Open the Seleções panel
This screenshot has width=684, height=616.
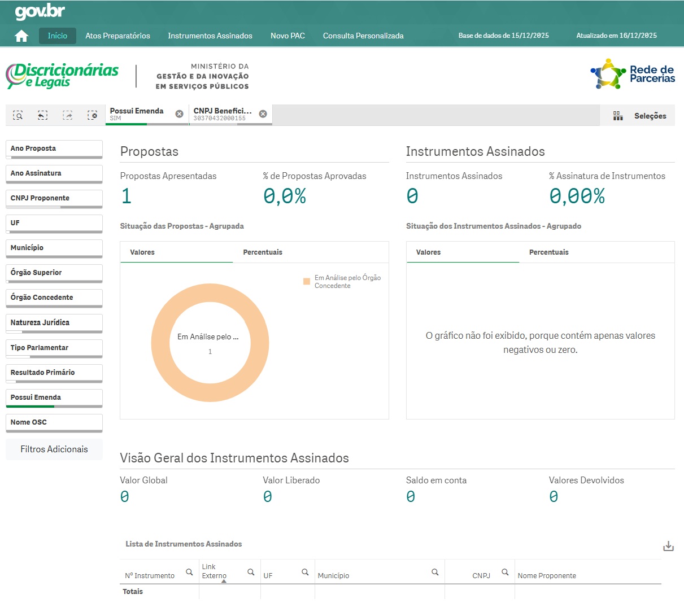[639, 116]
